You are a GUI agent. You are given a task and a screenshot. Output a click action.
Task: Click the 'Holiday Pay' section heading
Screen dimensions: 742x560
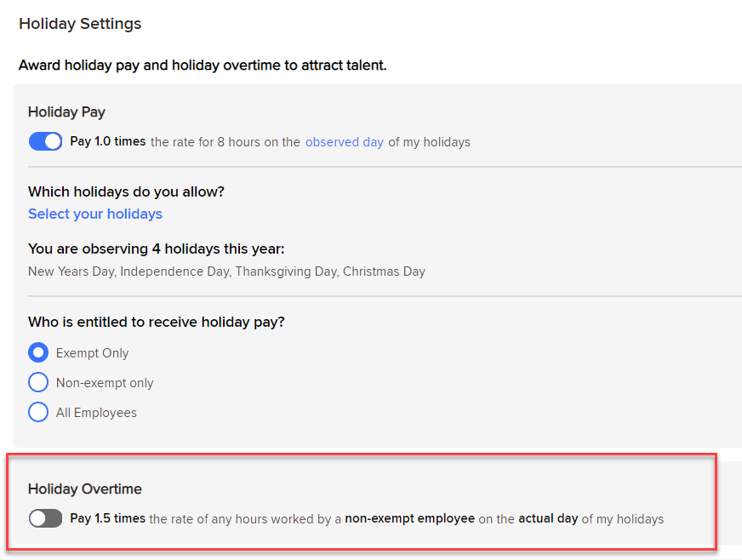(x=66, y=111)
